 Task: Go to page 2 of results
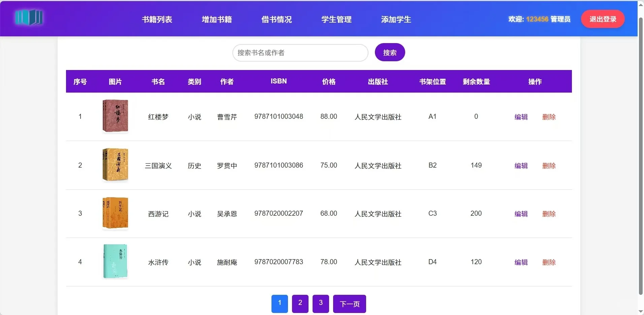click(x=300, y=303)
